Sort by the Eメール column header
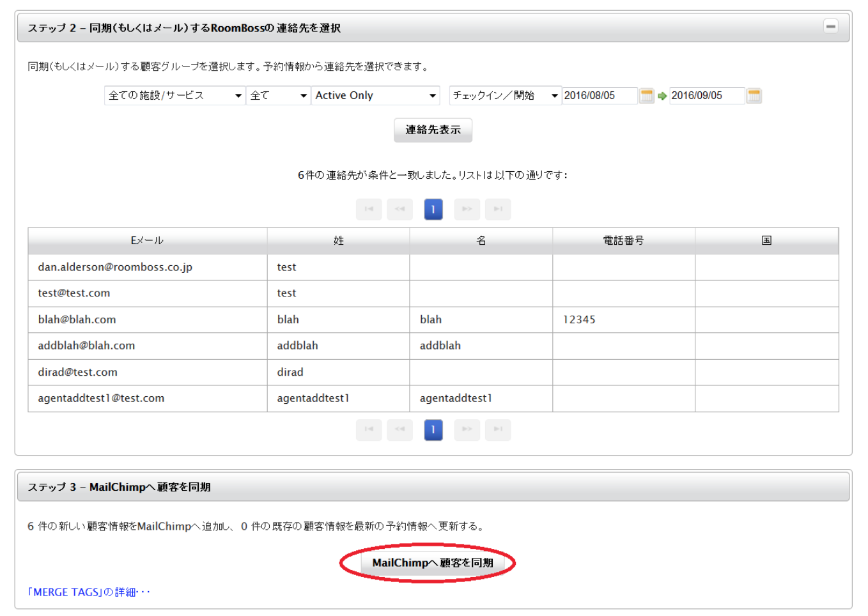Screen dimensions: 868x616 pos(147,241)
